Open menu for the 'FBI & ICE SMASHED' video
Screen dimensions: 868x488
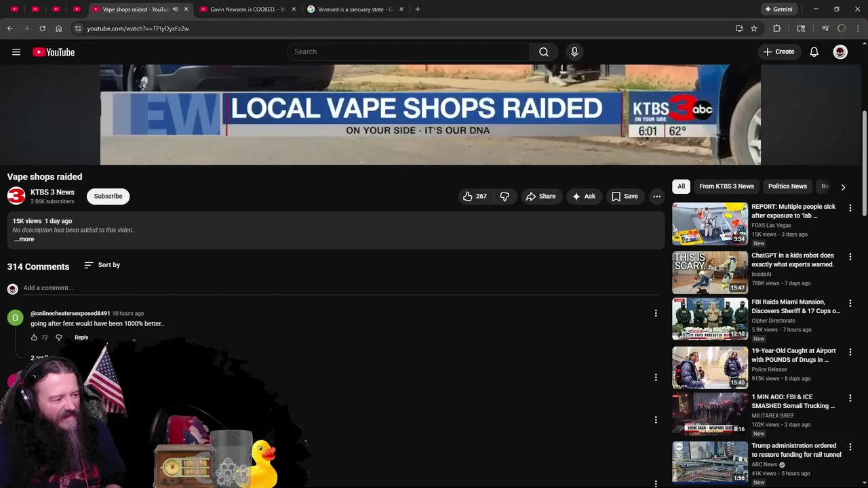click(x=850, y=399)
